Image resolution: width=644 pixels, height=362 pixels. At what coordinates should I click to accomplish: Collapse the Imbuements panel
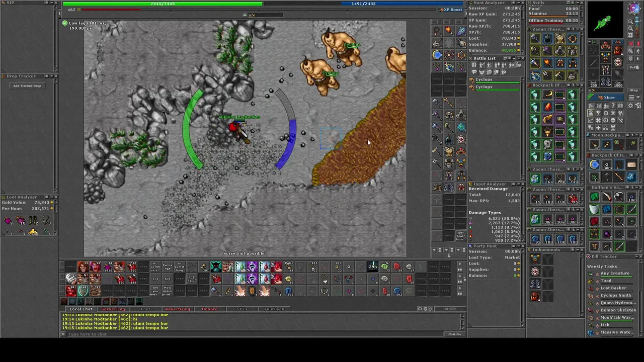click(578, 250)
